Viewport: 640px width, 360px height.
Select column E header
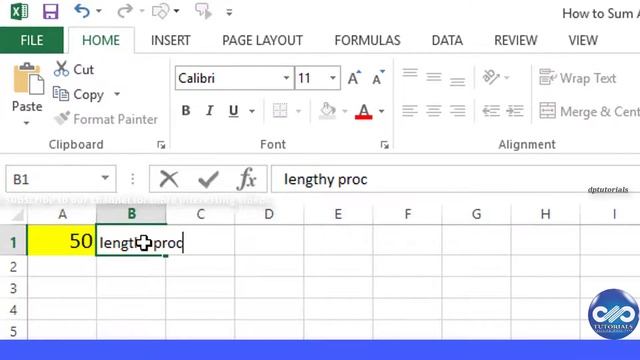[x=338, y=214]
